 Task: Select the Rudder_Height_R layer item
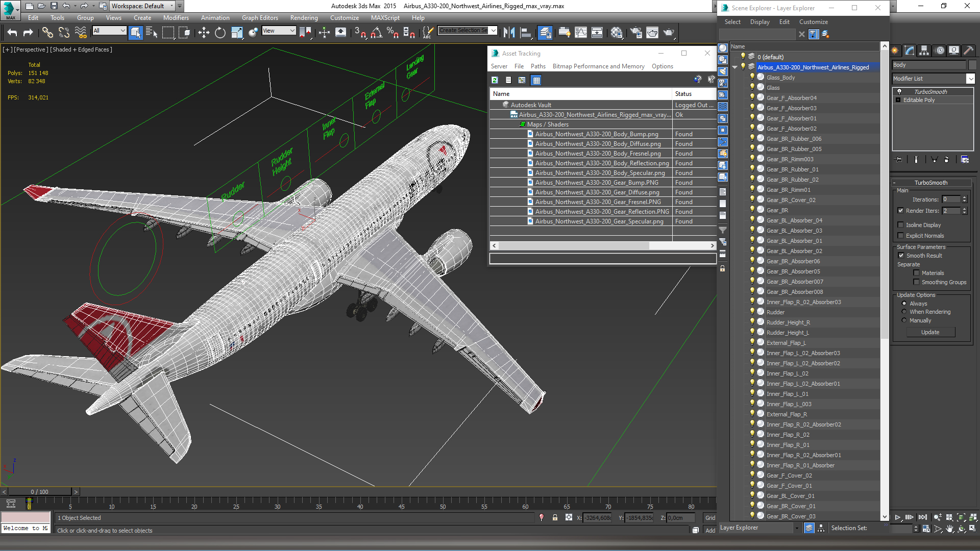[788, 322]
